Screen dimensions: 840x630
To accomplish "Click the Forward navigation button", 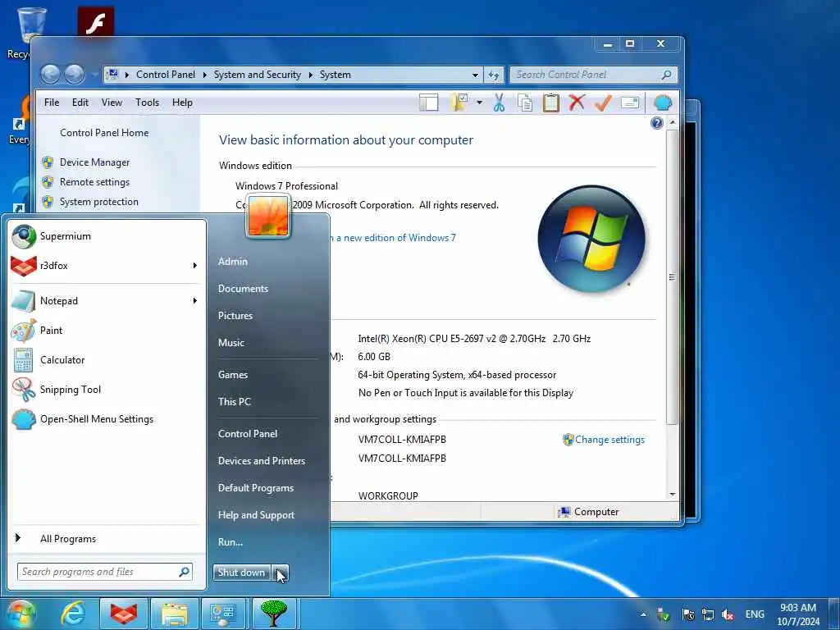I will pos(75,75).
